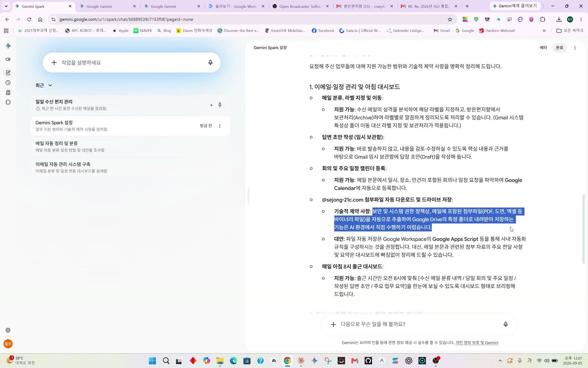Open the history clock icon in sidebar

click(8, 83)
